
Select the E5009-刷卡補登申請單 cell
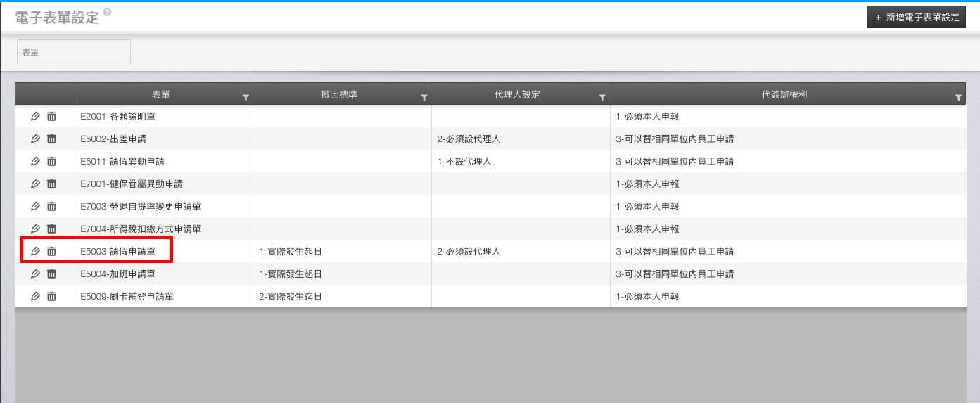coord(164,296)
